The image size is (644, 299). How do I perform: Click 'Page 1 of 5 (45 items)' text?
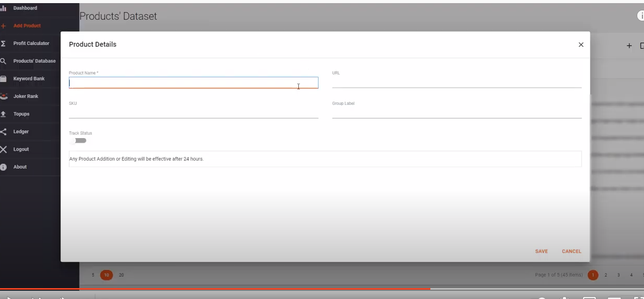tap(559, 275)
